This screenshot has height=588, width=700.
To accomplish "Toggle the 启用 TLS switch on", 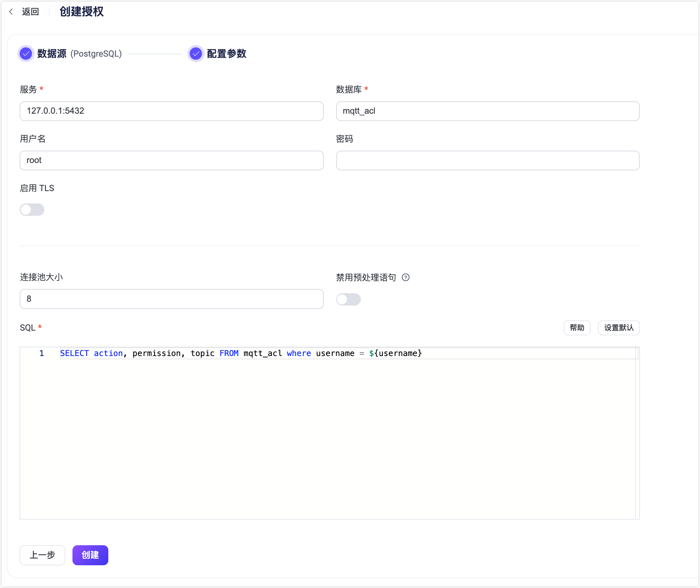I will click(x=32, y=210).
